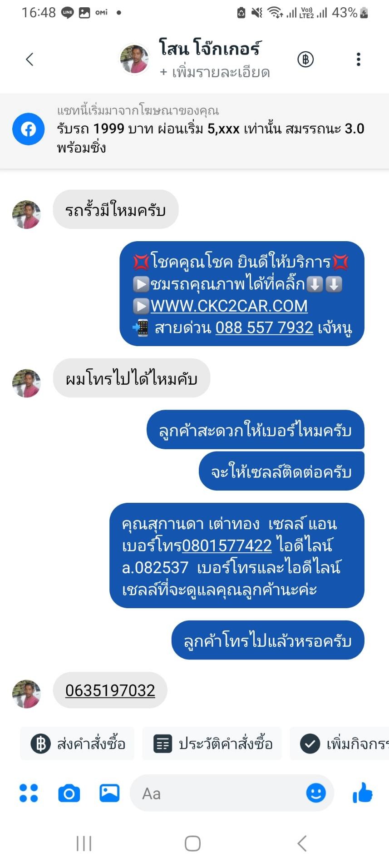Tap the camera icon in the message bar
Image resolution: width=389 pixels, height=868 pixels.
click(69, 794)
